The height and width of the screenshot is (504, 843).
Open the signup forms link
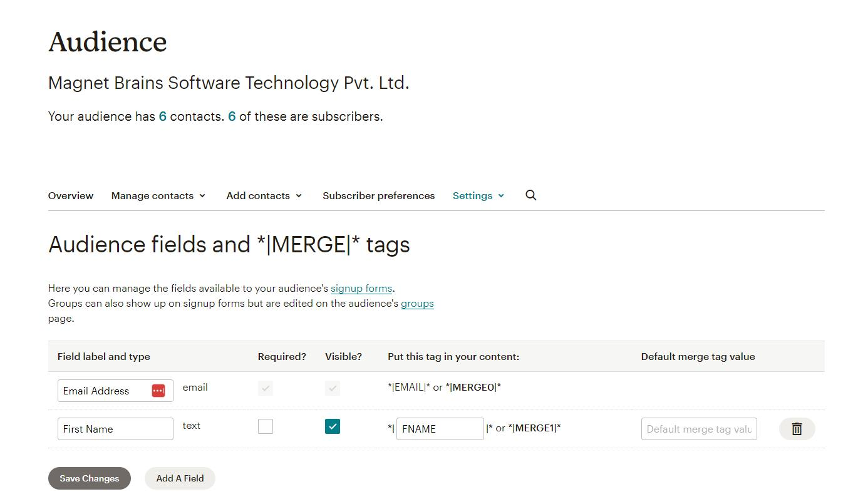coord(361,289)
